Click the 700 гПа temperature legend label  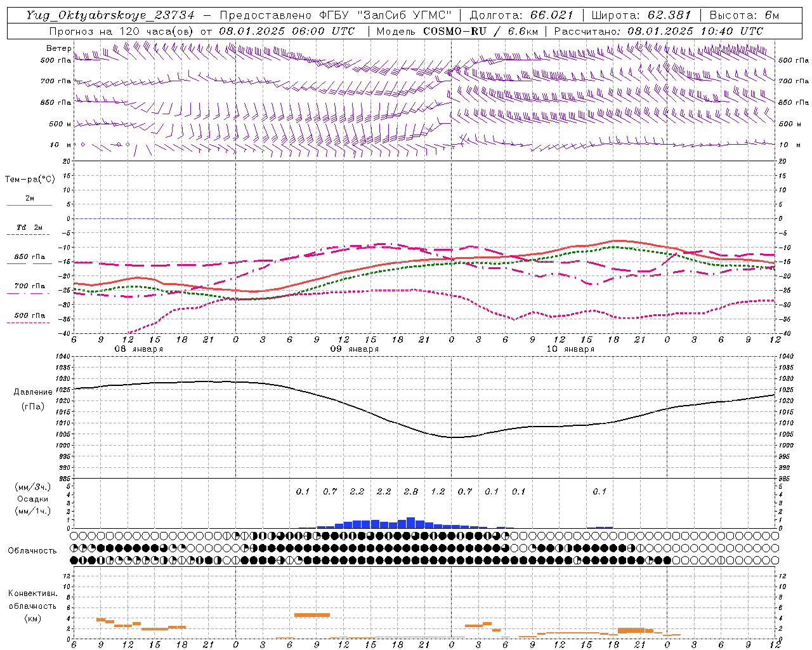[29, 286]
